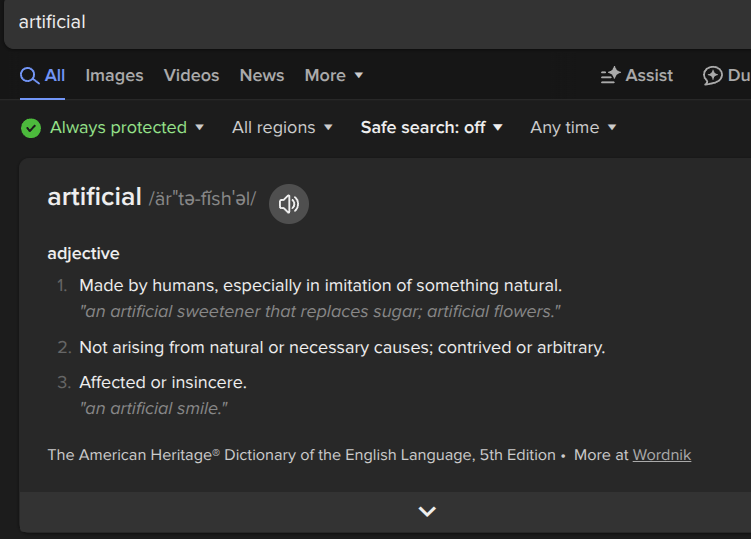751x539 pixels.
Task: Open the Safe search: off dropdown
Action: tap(432, 128)
